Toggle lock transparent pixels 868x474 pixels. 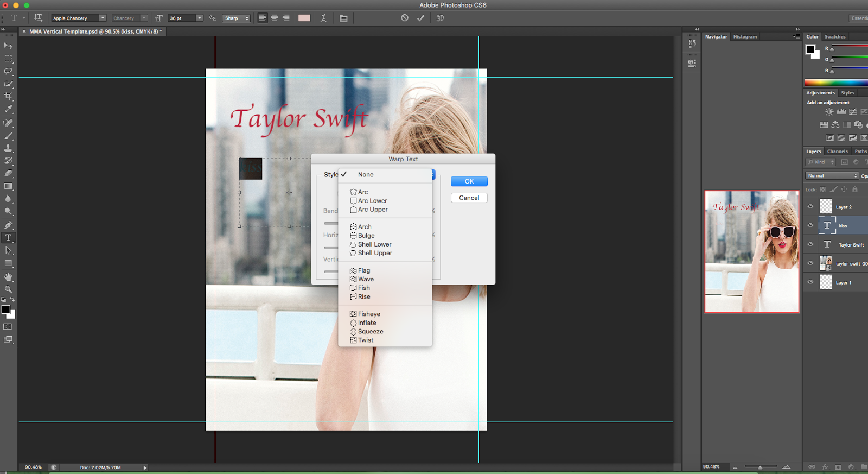coord(823,189)
